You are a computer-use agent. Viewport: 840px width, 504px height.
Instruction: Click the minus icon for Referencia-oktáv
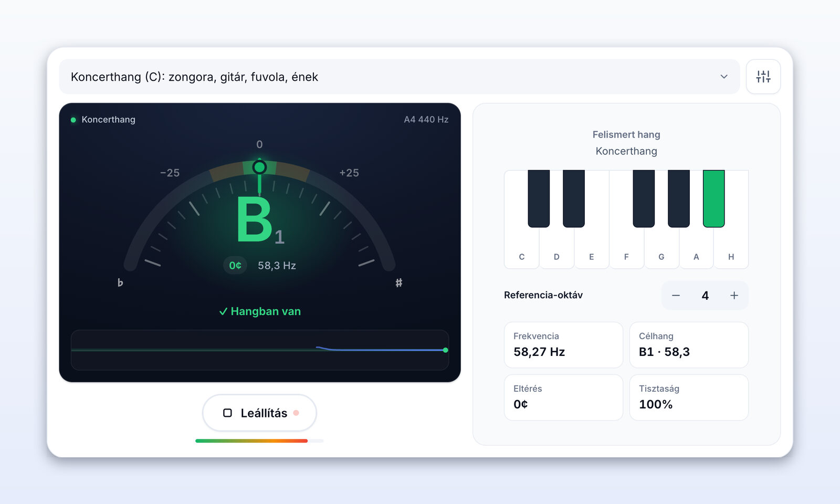click(x=676, y=296)
